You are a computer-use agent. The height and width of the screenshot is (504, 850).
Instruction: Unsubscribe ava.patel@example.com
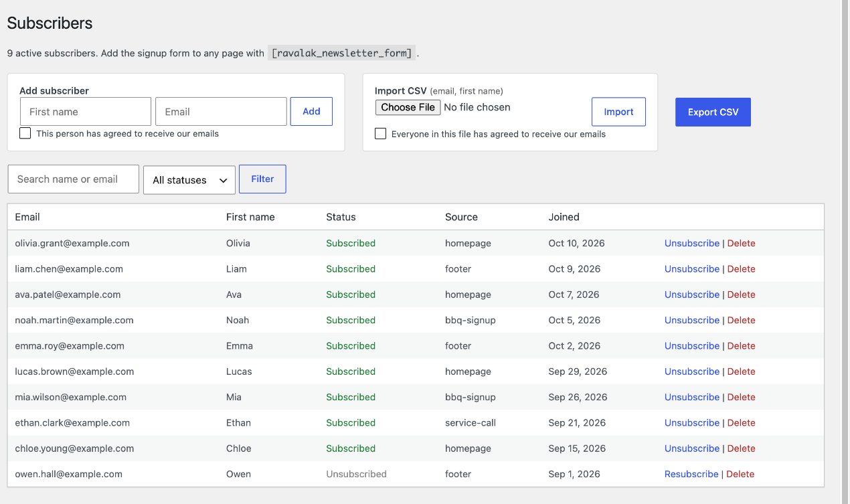point(692,295)
